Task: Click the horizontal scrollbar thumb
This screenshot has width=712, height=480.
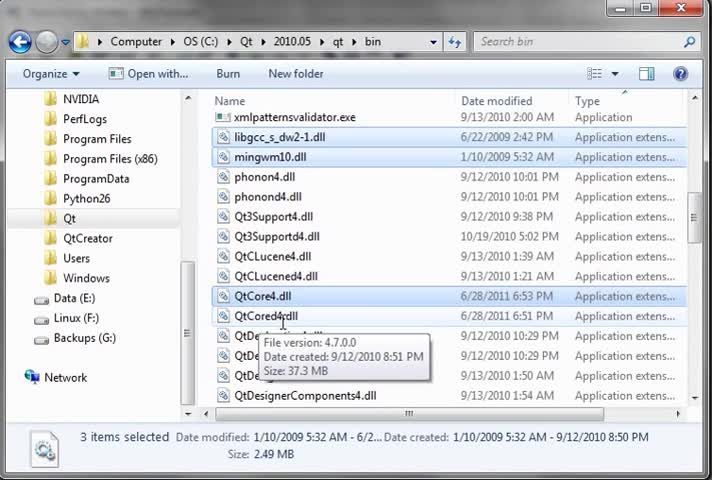Action: (x=409, y=414)
